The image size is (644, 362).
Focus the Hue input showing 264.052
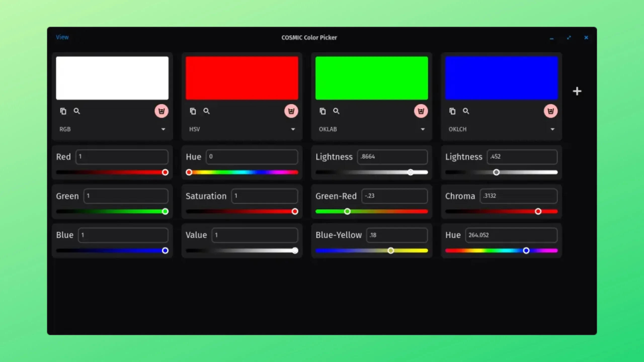pos(511,235)
